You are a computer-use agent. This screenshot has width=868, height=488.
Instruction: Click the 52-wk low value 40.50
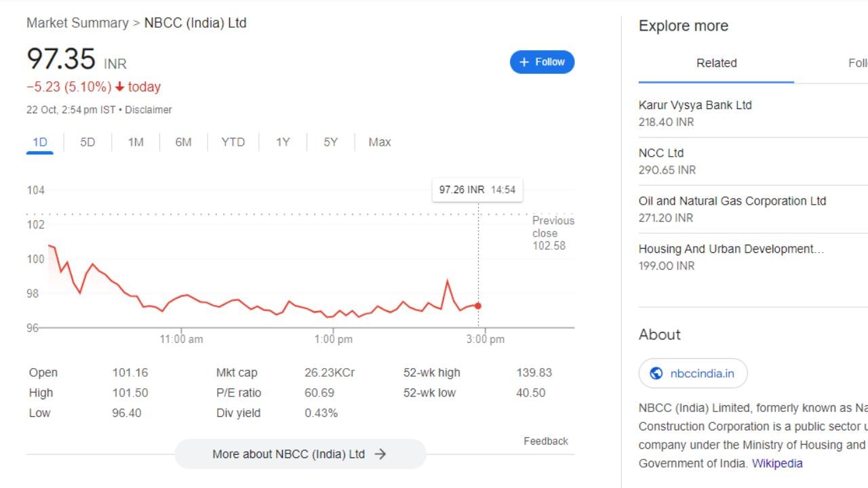(x=531, y=393)
